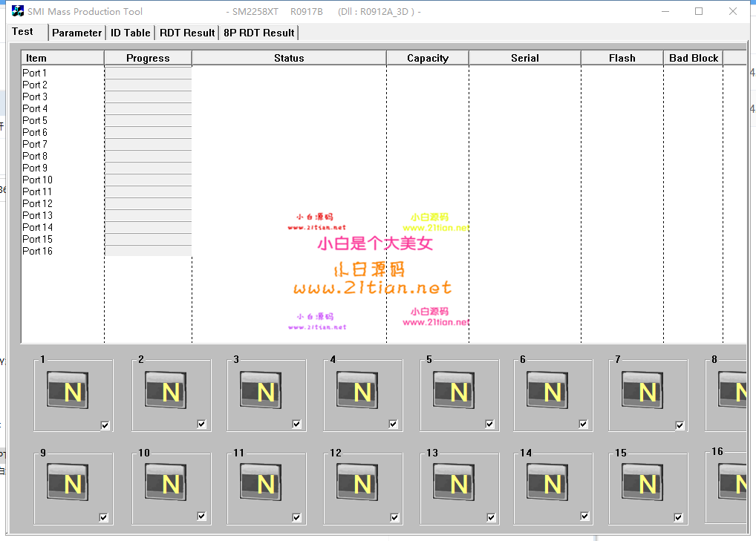
Task: Click the Port 4 progress bar
Action: pos(148,108)
